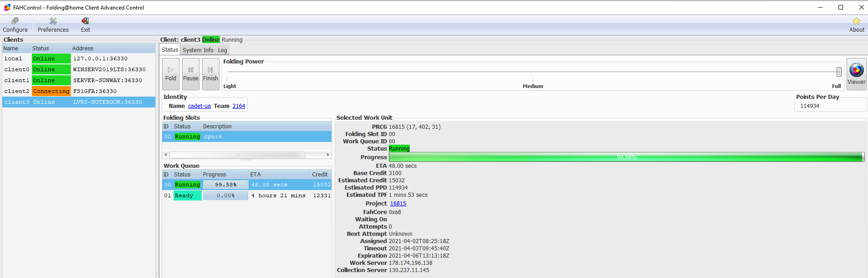Open the project 16815 link

pos(398,204)
